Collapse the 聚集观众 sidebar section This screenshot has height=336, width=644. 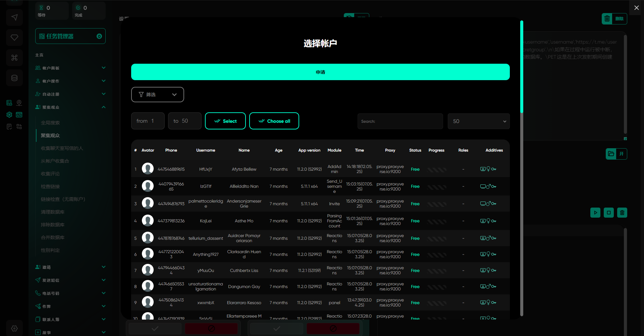70,107
